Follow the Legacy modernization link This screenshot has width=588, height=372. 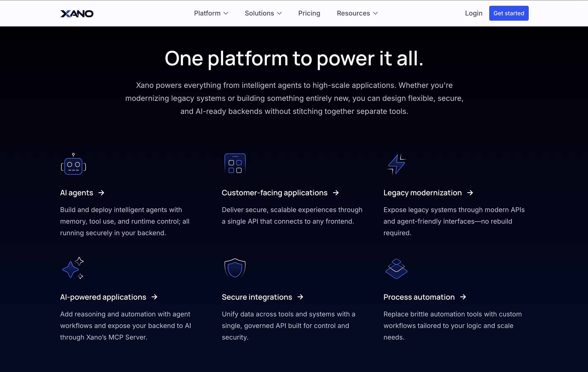pyautogui.click(x=423, y=193)
